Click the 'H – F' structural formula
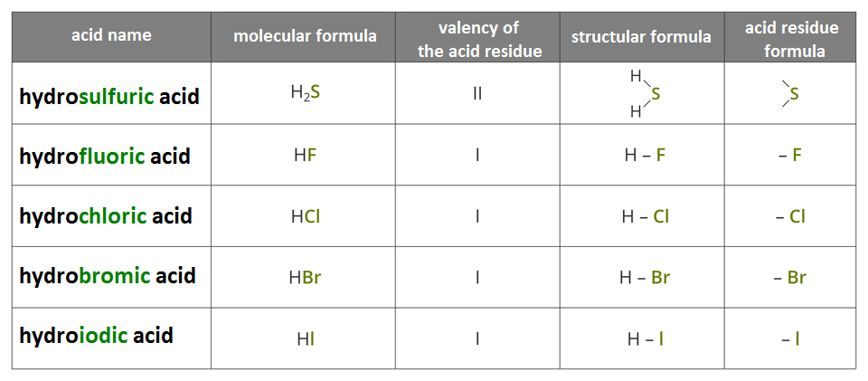 (x=645, y=156)
